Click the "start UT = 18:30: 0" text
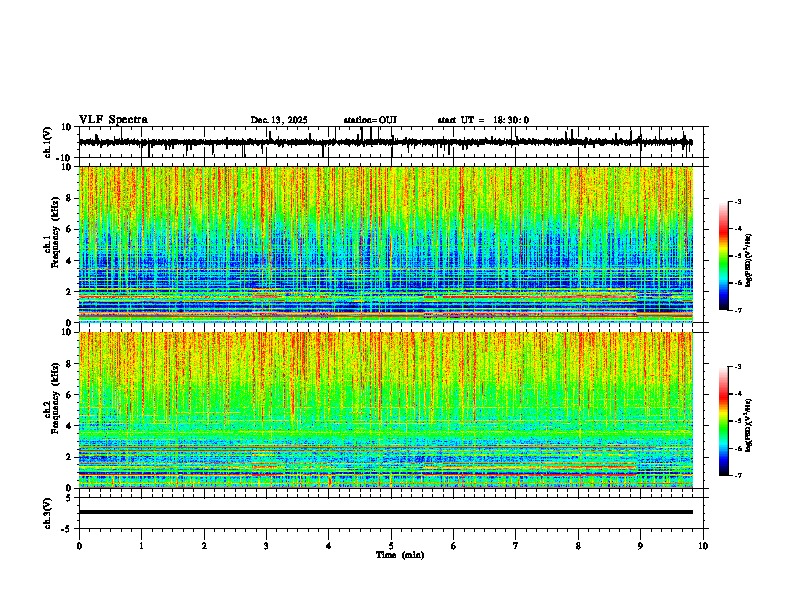The height and width of the screenshot is (612, 792). [483, 120]
